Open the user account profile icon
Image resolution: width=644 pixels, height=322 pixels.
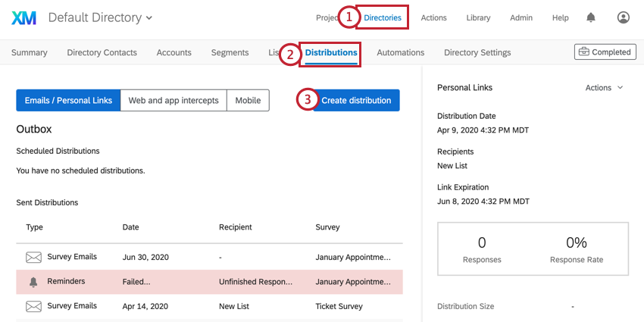623,17
